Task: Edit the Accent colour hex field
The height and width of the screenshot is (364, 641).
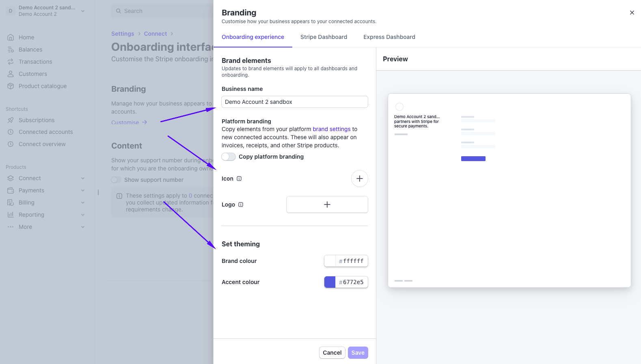Action: (352, 282)
